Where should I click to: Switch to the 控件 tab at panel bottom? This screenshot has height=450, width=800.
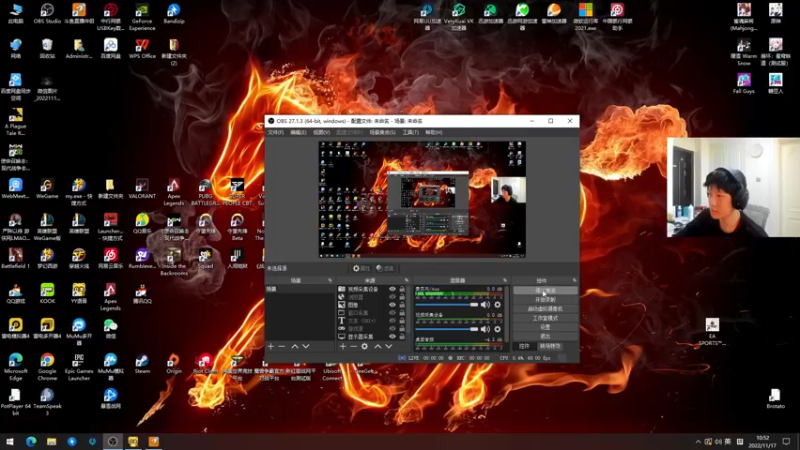[x=524, y=346]
